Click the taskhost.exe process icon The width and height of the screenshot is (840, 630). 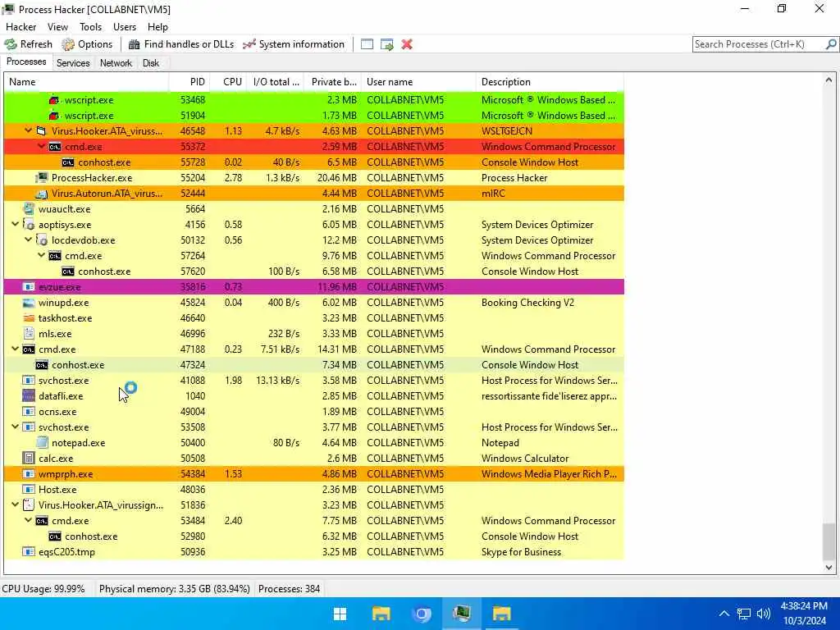pyautogui.click(x=29, y=318)
